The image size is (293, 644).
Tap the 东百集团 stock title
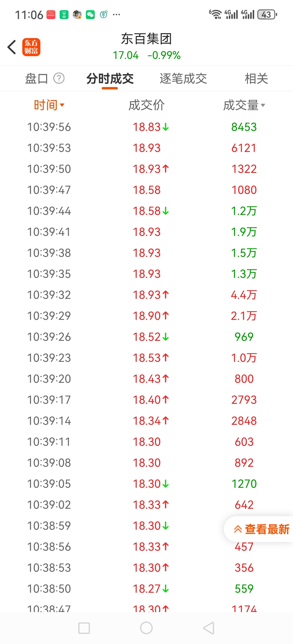coord(146,39)
